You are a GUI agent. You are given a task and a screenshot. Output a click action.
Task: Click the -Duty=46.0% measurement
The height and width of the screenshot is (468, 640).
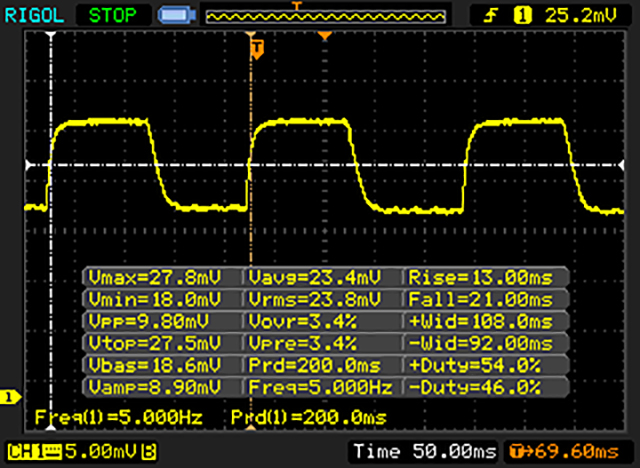[x=474, y=386]
